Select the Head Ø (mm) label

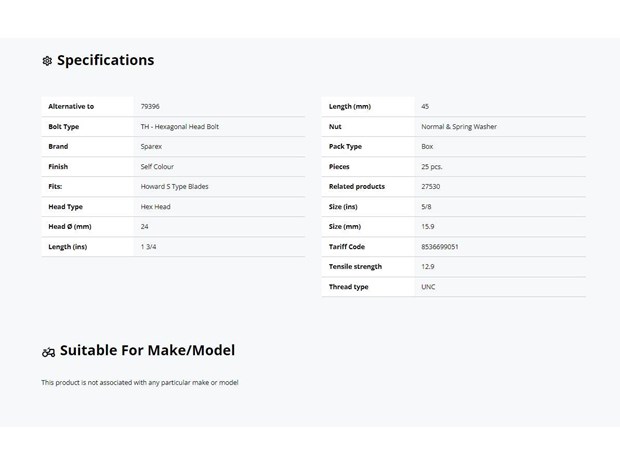(70, 227)
